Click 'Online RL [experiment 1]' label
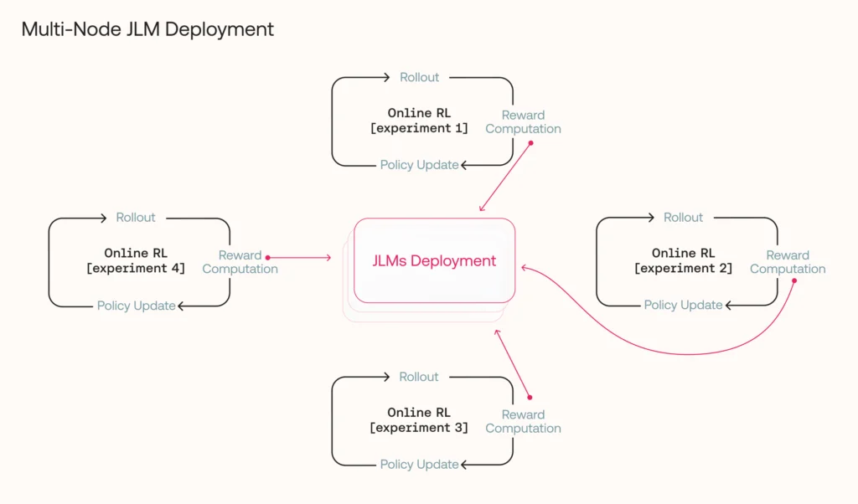Viewport: 858px width, 504px height. (x=419, y=121)
